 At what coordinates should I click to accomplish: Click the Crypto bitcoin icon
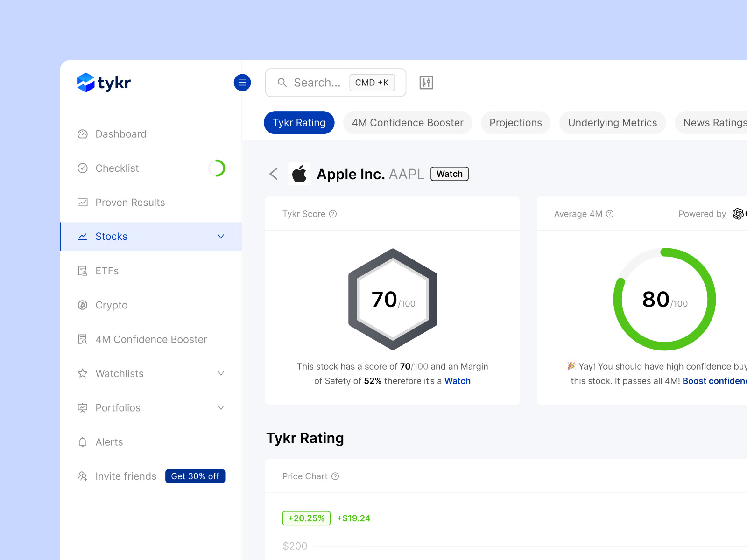(x=83, y=305)
